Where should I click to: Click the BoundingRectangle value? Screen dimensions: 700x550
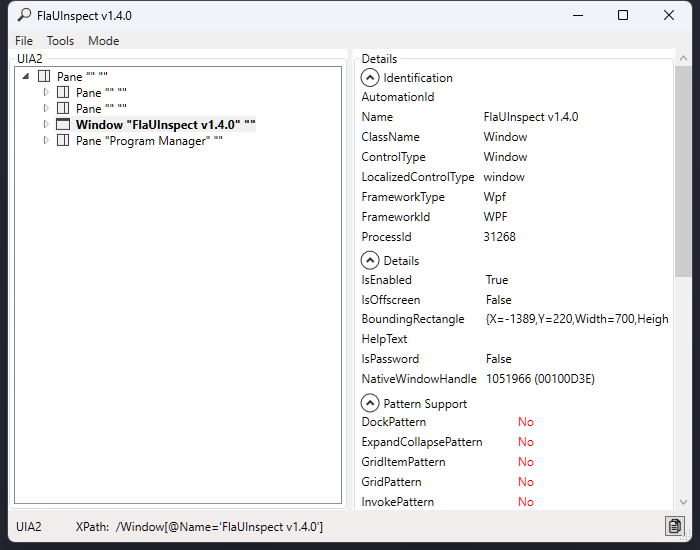pos(577,319)
